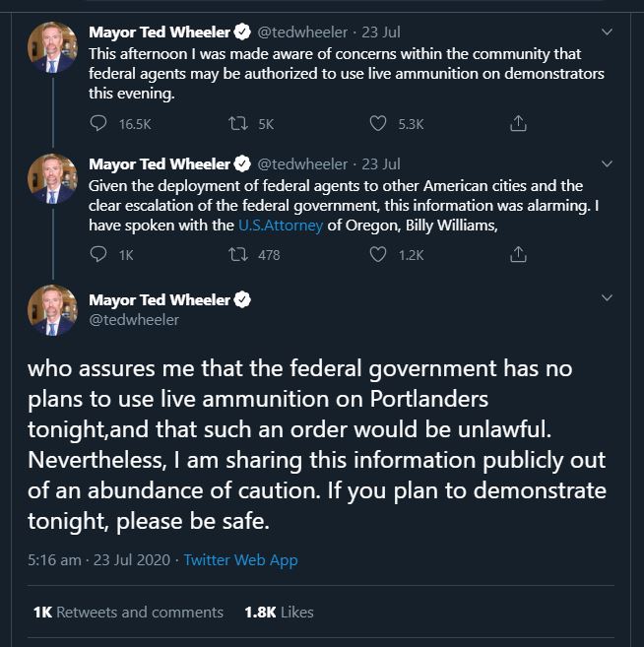Open the main tweet's chevron options menu
644x647 pixels.
tap(607, 297)
